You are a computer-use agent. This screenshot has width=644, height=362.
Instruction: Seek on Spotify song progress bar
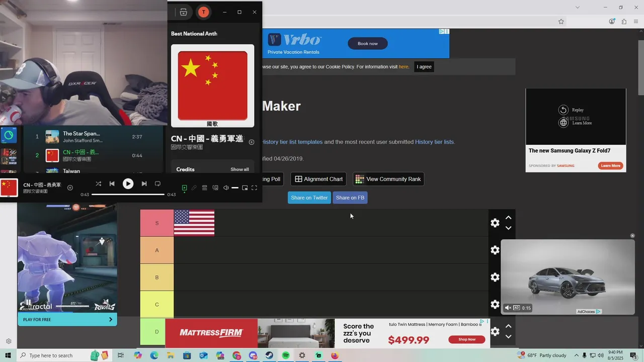point(128,195)
